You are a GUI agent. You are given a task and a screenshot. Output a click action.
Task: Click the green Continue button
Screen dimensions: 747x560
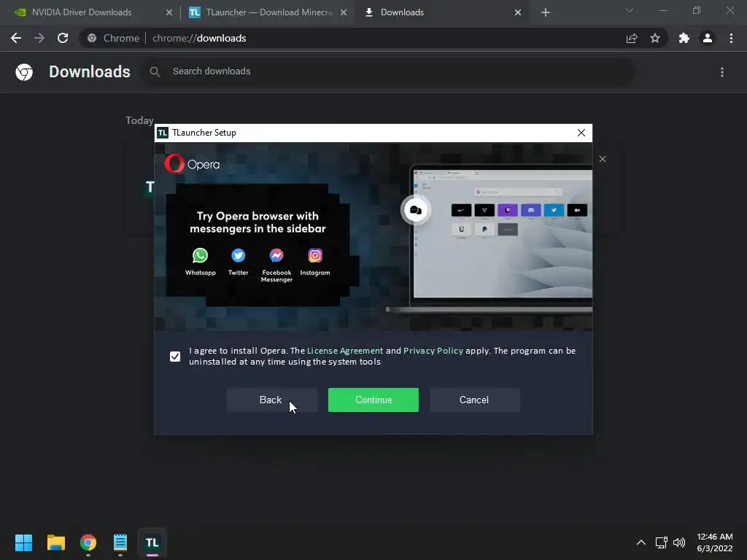[373, 400]
